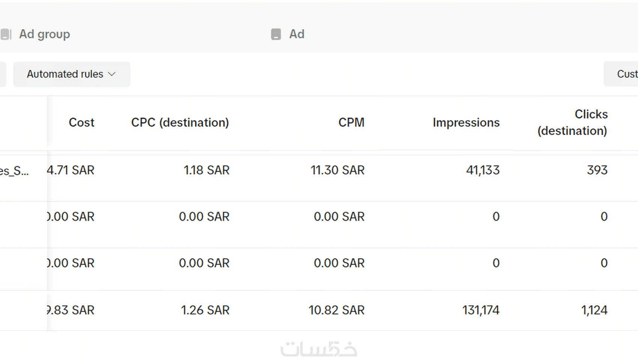This screenshot has width=638, height=364.
Task: Click the icon beside the Ad tab
Action: (276, 34)
